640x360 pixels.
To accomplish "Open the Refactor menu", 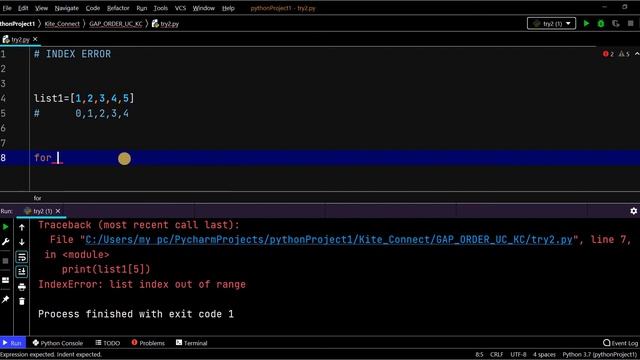I will click(x=118, y=8).
